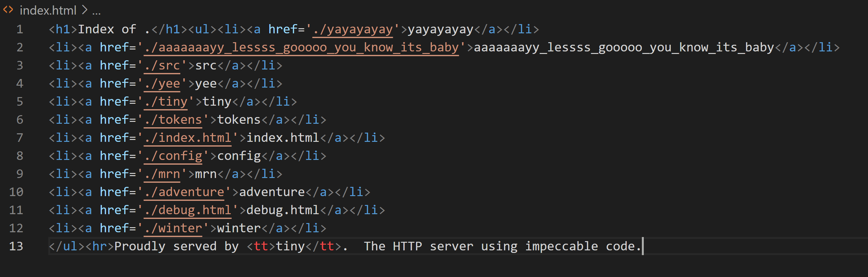Screen dimensions: 868x277
Task: Select line number 1 in the gutter
Action: 20,30
